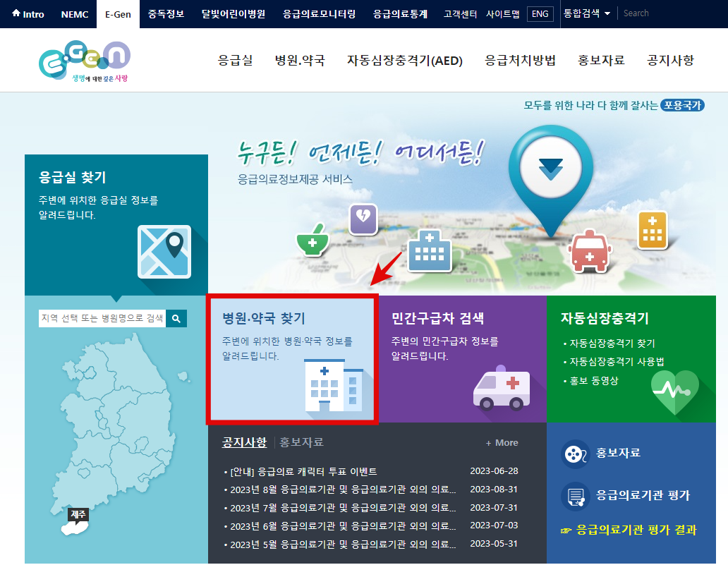The image size is (728, 565).
Task: Open more notices via the + More link
Action: click(x=501, y=443)
